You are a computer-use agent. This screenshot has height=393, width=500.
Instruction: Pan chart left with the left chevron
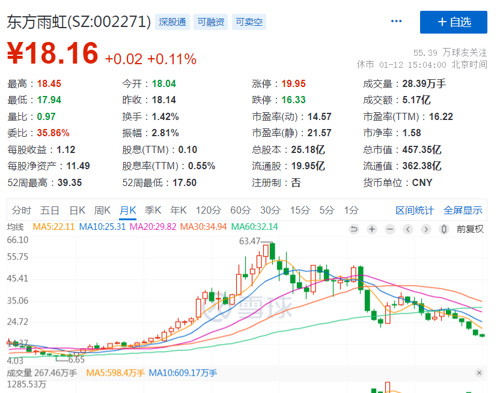click(x=408, y=229)
